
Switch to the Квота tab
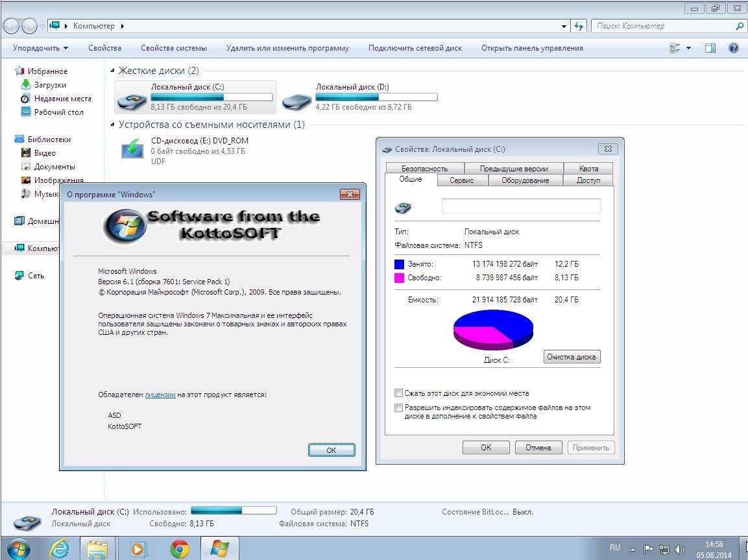588,168
